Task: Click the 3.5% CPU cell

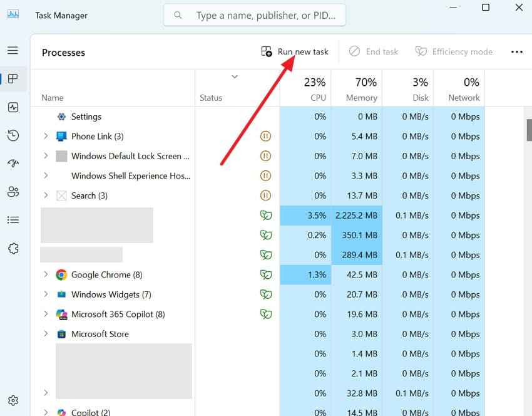Action: coord(305,216)
